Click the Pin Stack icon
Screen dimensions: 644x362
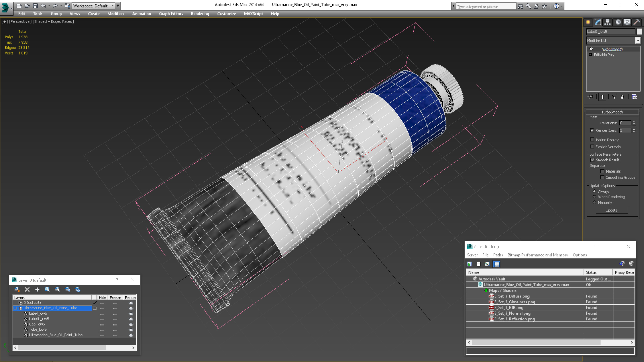click(x=591, y=97)
